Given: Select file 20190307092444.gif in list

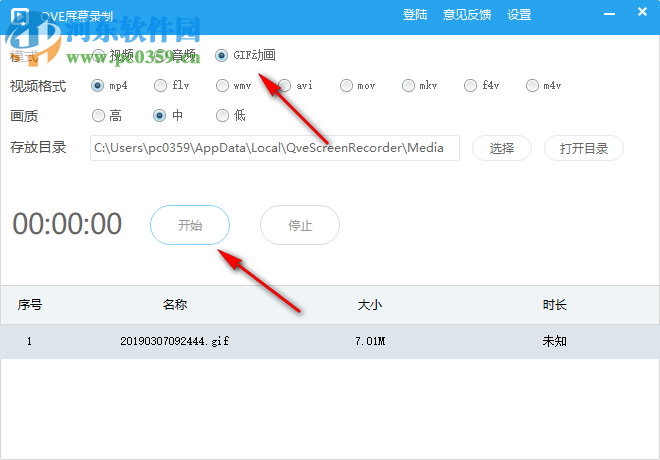Looking at the screenshot, I should [x=175, y=341].
